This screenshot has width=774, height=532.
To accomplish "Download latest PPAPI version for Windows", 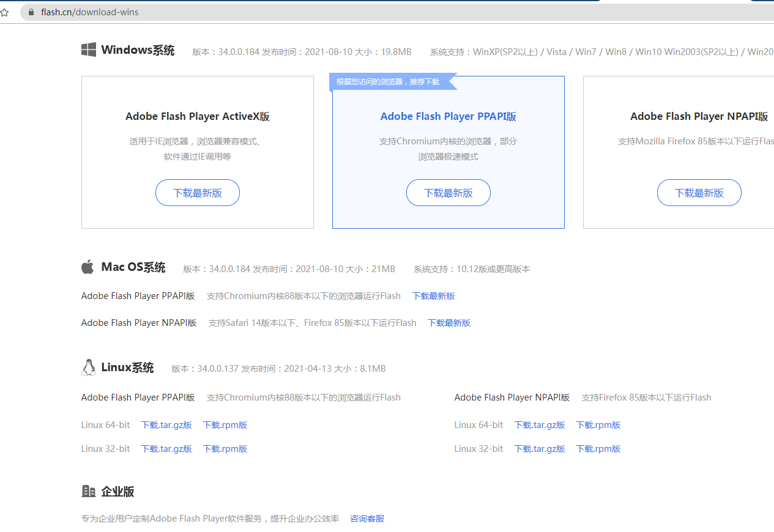I will [448, 193].
